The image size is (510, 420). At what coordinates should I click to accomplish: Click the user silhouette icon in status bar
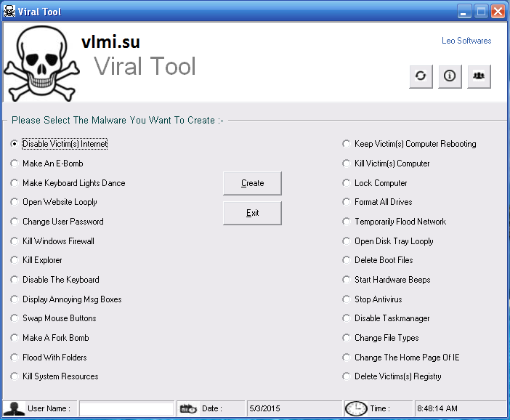click(x=14, y=408)
